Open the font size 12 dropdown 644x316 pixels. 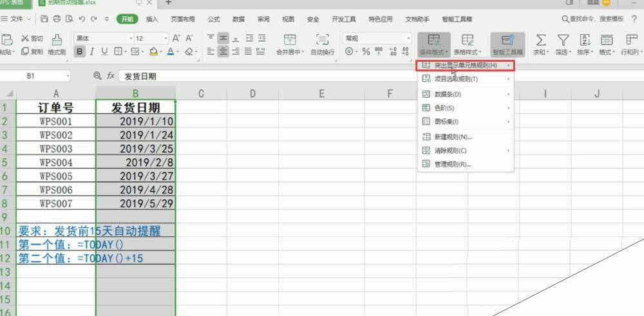166,39
